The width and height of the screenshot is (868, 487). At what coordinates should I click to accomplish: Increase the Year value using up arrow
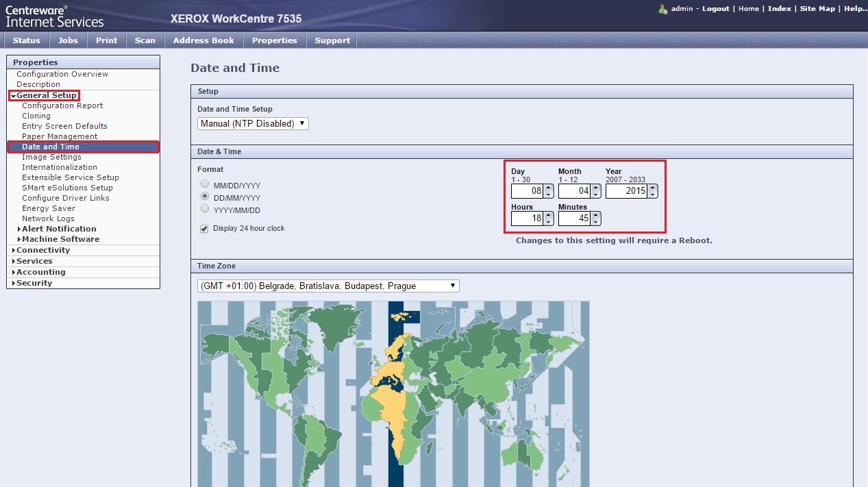click(x=653, y=187)
